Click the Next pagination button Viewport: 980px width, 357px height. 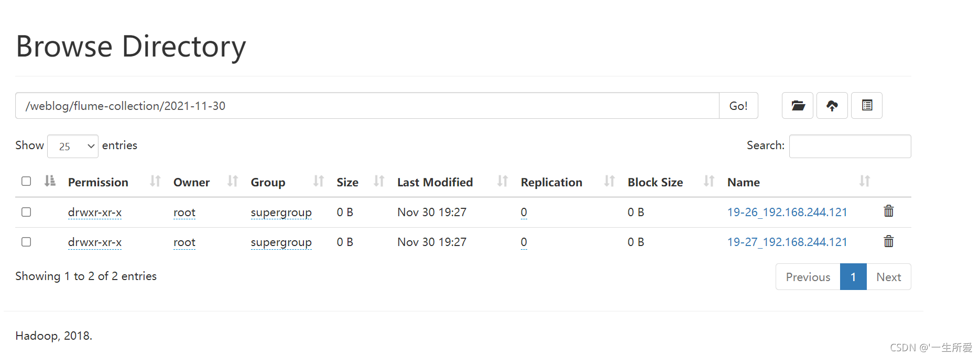point(889,277)
